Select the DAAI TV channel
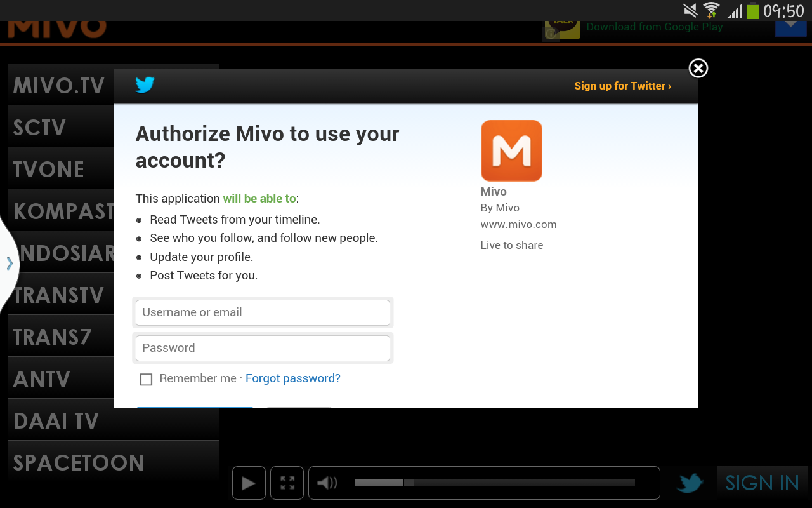This screenshot has height=508, width=812. coord(114,420)
